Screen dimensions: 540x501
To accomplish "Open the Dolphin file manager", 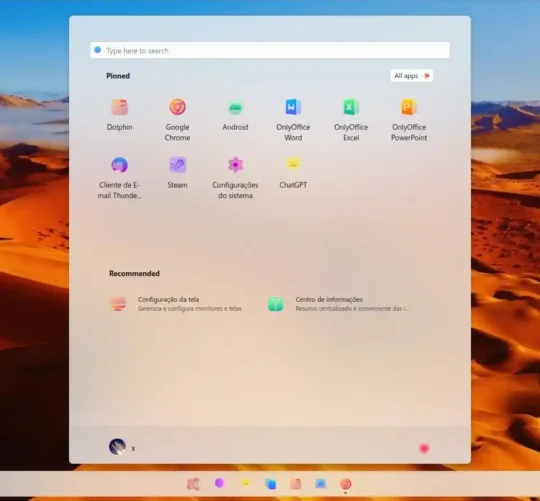I will (x=120, y=115).
